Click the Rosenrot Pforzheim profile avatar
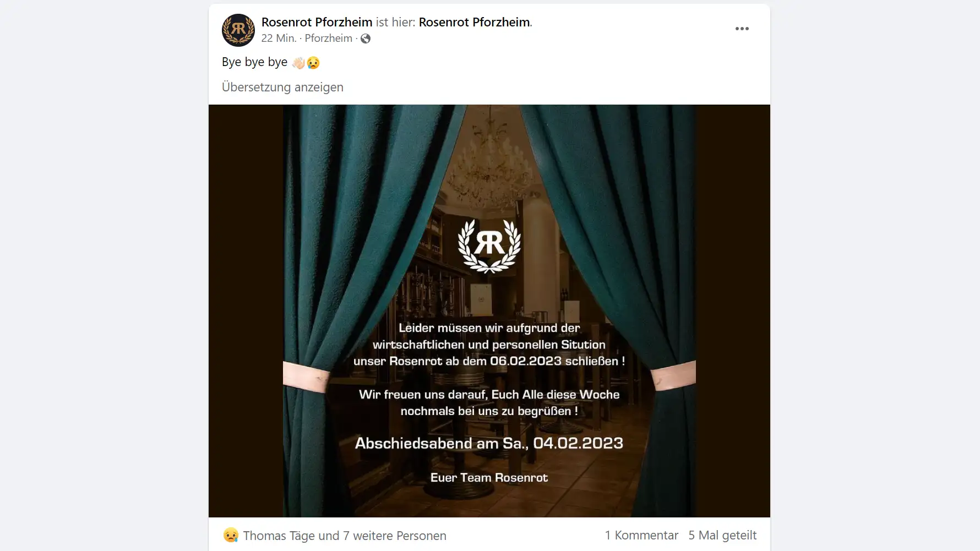Viewport: 980px width, 551px height. click(x=238, y=30)
